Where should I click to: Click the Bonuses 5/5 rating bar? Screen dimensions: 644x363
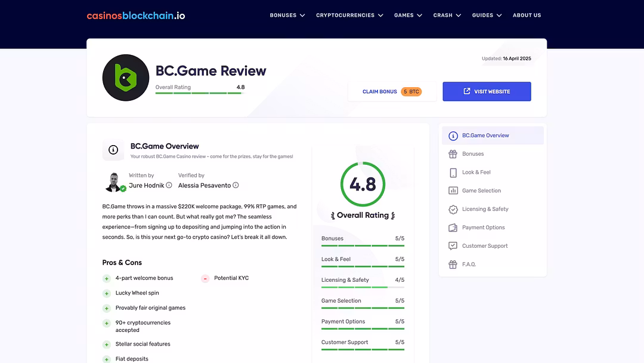coord(363,246)
